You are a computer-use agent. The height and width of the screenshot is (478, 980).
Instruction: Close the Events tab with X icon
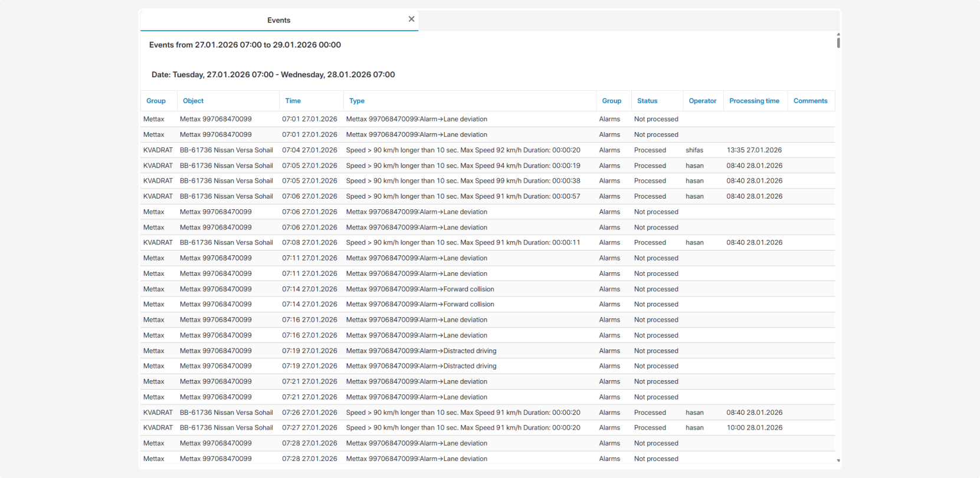pos(411,19)
